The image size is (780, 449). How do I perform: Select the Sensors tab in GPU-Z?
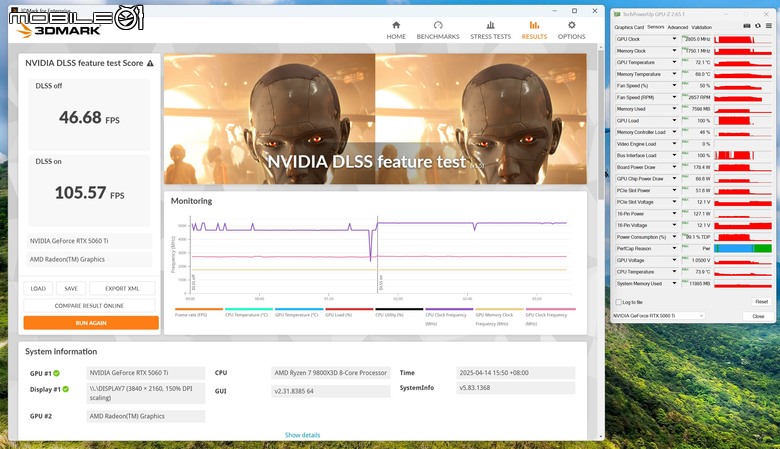656,27
